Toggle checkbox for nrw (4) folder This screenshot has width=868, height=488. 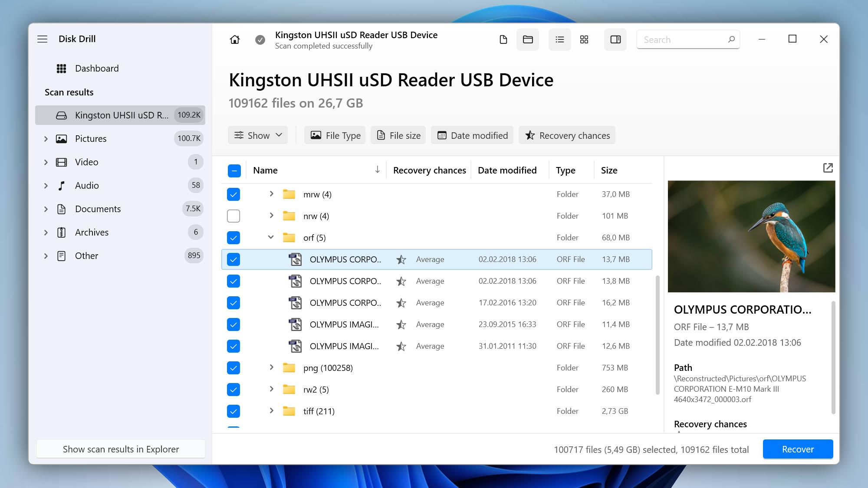point(233,216)
